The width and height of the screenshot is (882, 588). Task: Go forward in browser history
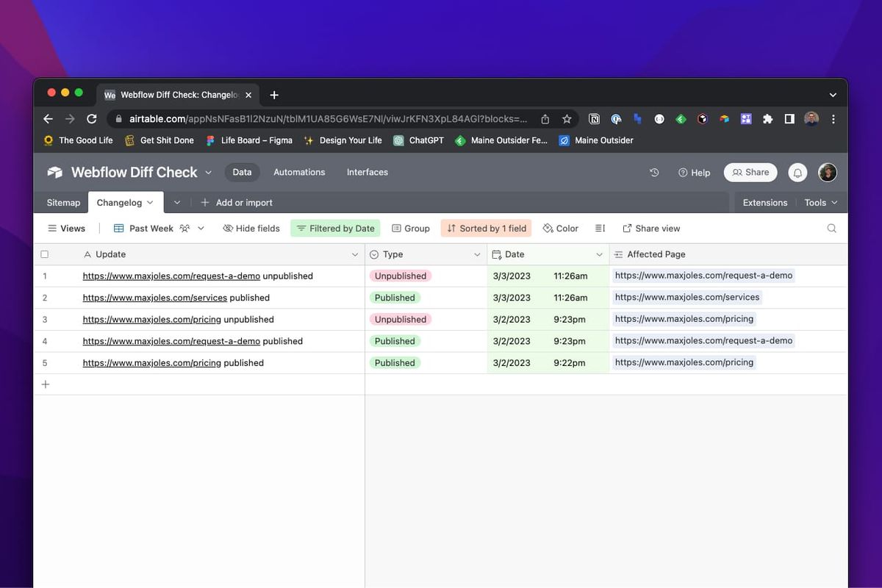point(70,119)
